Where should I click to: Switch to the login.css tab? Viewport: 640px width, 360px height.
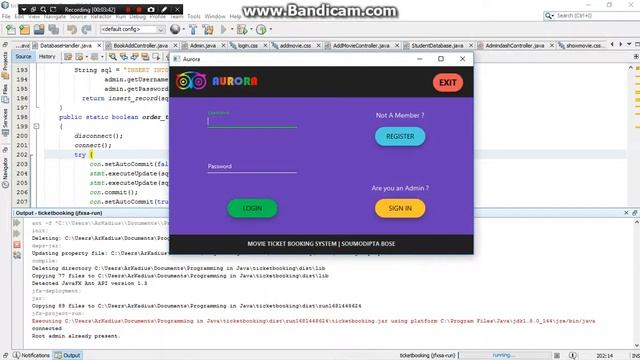coord(247,45)
